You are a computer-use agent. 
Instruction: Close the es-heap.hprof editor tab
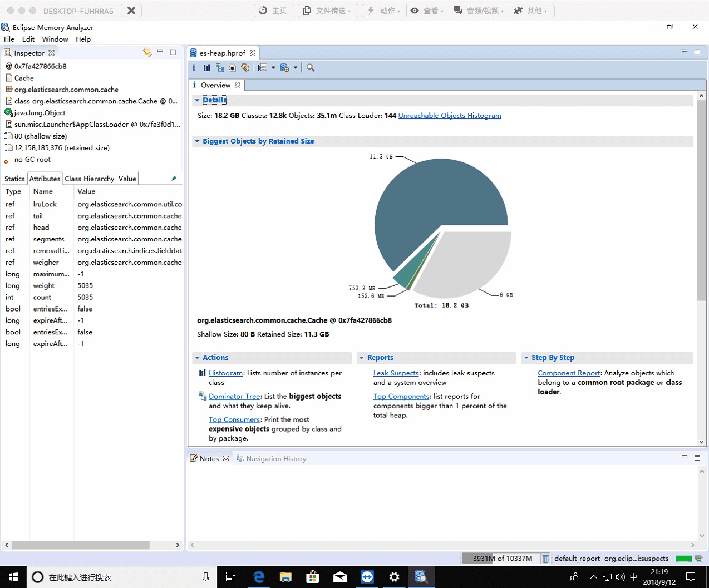pyautogui.click(x=253, y=53)
